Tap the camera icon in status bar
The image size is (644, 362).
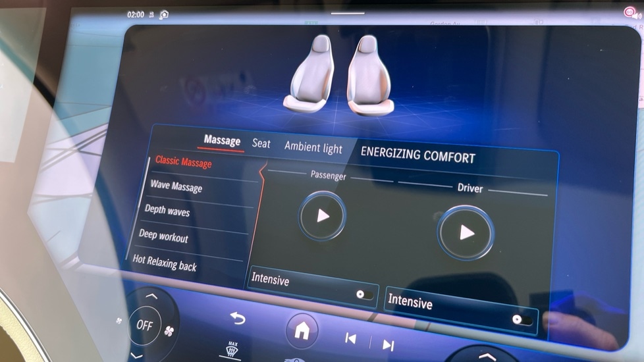[164, 14]
